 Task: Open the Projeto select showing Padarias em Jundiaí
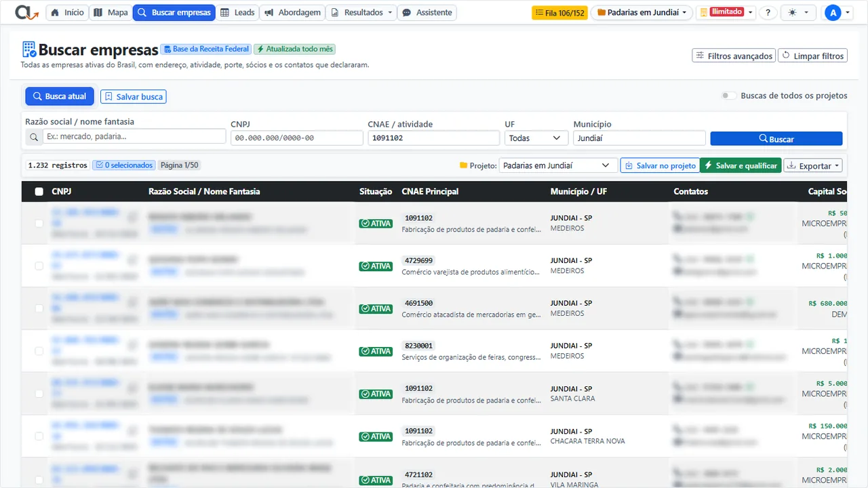[558, 165]
